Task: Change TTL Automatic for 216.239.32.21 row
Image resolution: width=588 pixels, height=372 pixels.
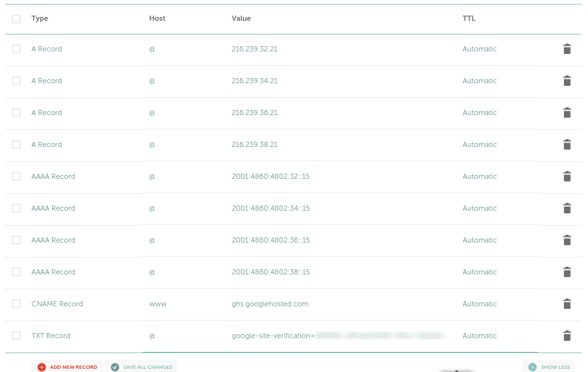Action: click(479, 49)
